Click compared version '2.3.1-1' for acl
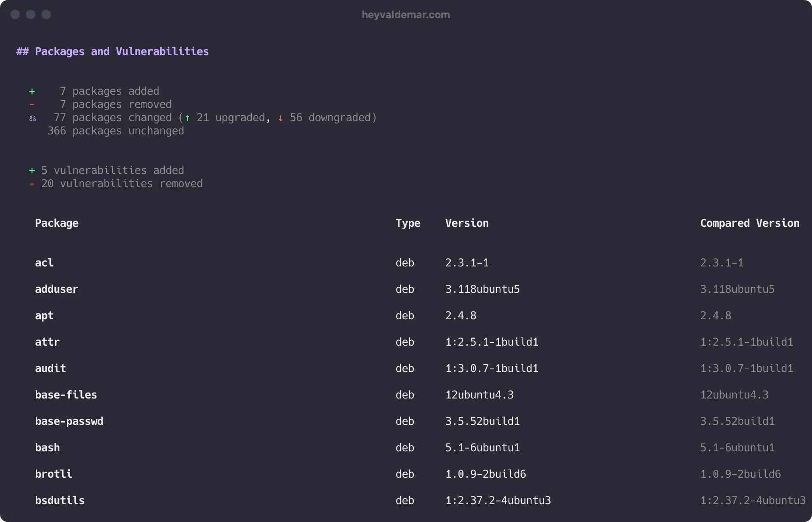Screen dimensions: 812x522 click(722, 263)
